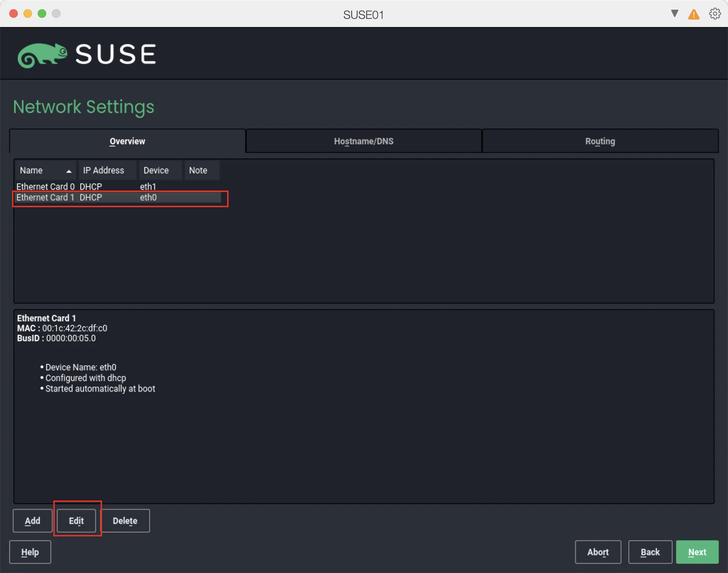
Task: Abort the network configuration
Action: (598, 552)
